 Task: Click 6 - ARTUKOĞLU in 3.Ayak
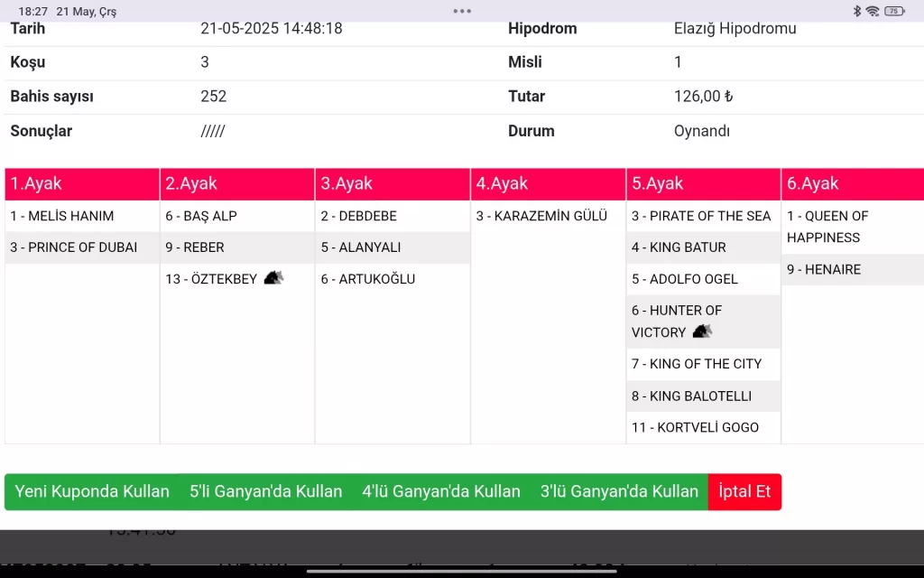368,279
